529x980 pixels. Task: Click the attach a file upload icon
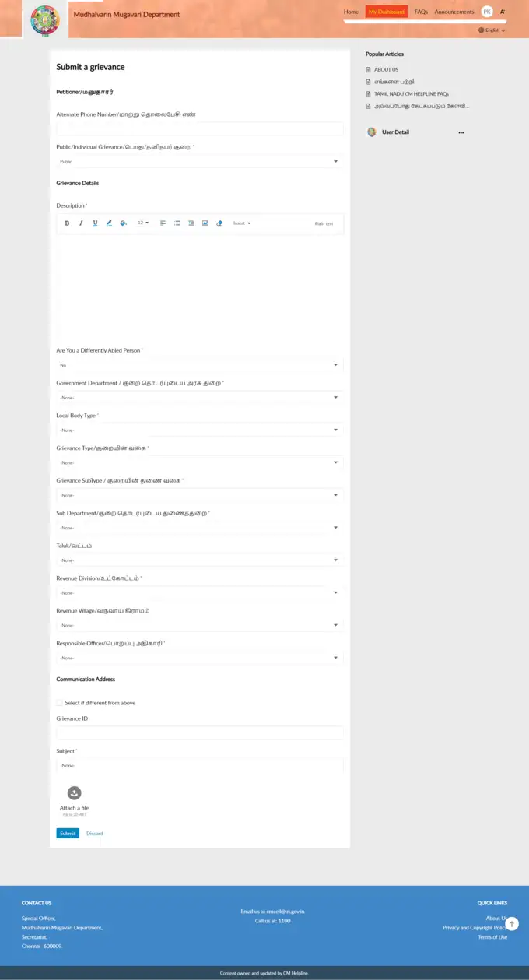(x=74, y=793)
